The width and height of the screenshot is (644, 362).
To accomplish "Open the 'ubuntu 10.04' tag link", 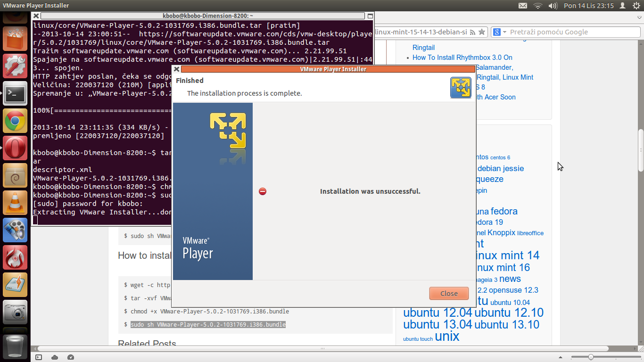I will click(x=510, y=303).
